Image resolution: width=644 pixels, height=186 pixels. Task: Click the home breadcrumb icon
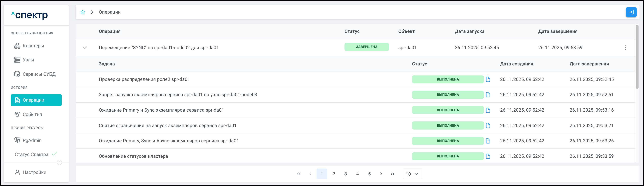tap(82, 12)
